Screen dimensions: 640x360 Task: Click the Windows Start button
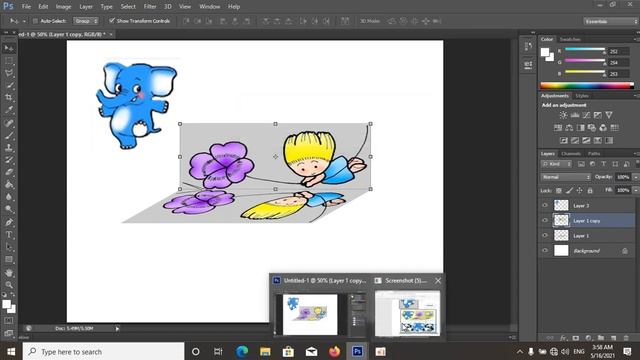pyautogui.click(x=11, y=351)
